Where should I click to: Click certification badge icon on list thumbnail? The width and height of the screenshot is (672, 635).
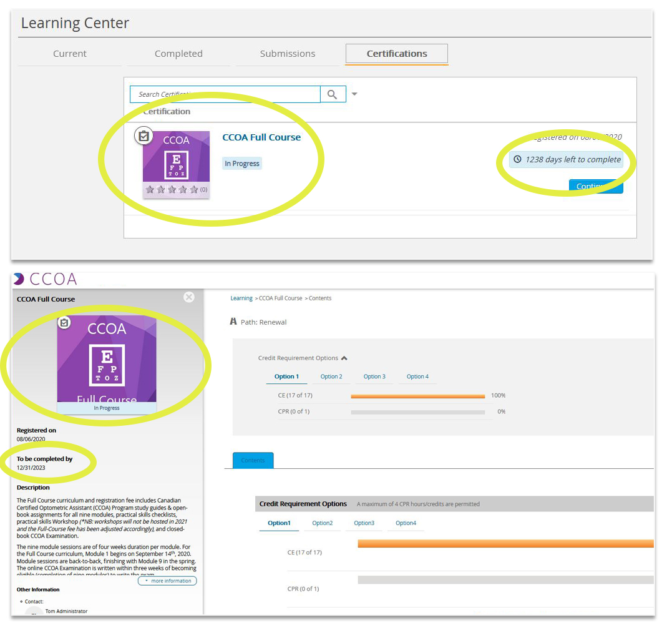pos(144,136)
